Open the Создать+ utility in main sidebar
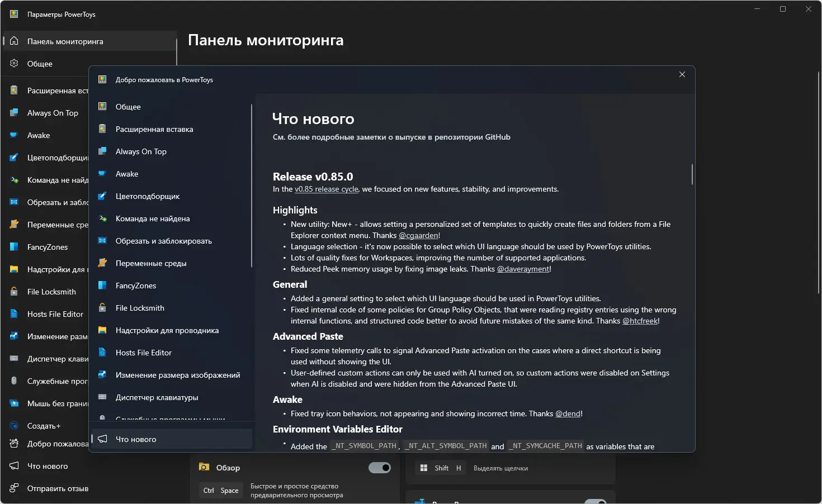This screenshot has width=822, height=504. click(46, 426)
